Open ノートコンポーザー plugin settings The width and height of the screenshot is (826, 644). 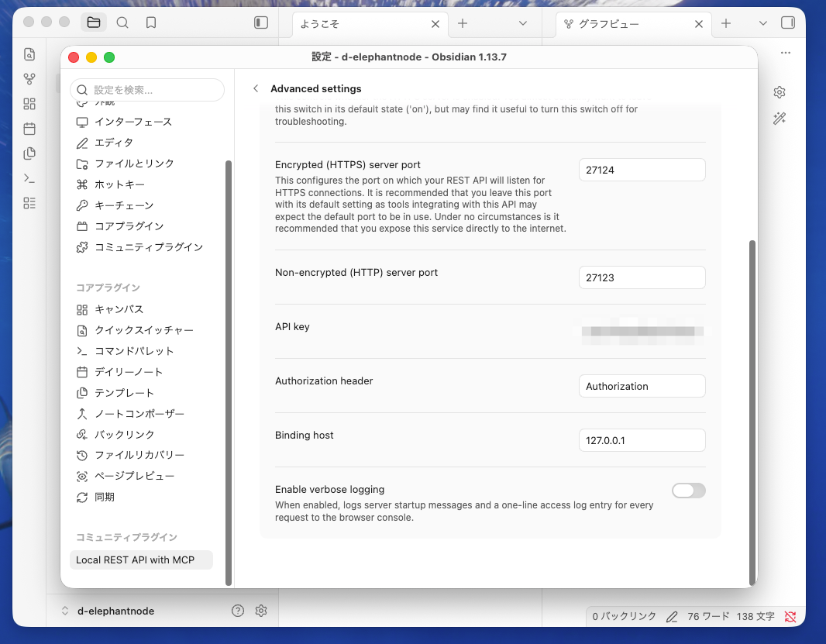pos(141,414)
